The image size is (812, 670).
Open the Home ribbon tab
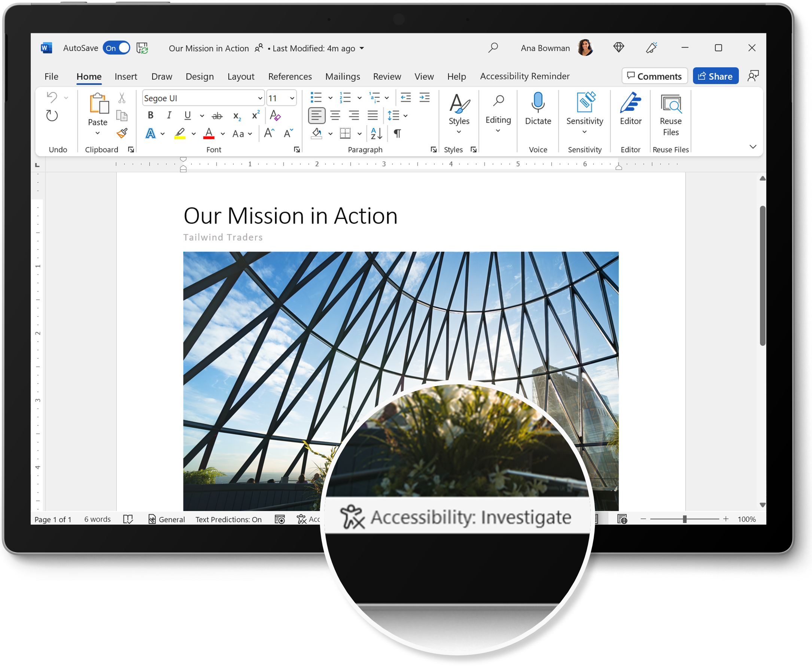pos(90,76)
